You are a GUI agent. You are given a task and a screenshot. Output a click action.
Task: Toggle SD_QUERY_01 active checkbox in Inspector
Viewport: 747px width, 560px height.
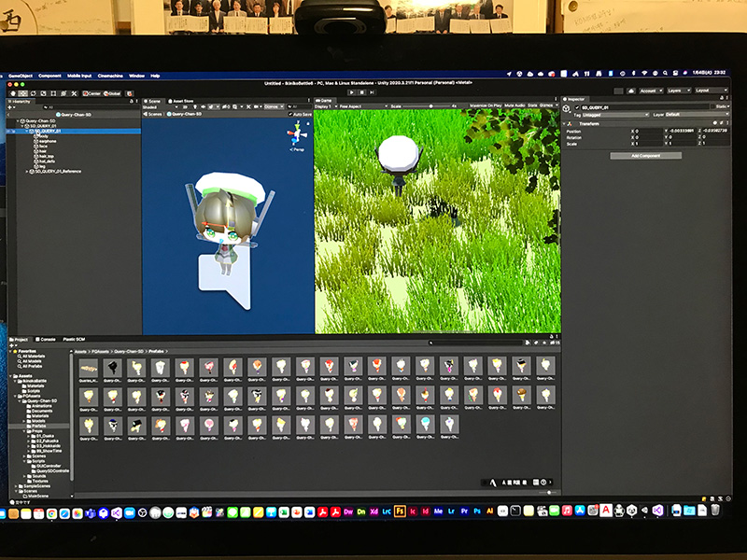[x=577, y=107]
